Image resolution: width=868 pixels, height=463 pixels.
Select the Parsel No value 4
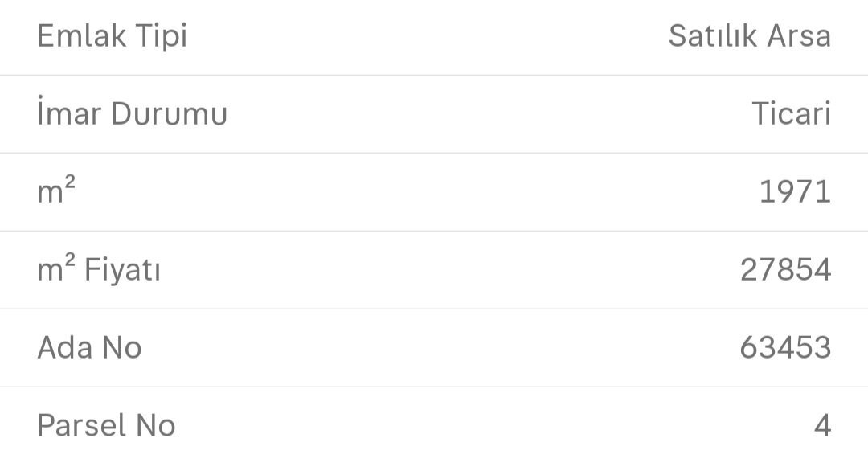821,426
